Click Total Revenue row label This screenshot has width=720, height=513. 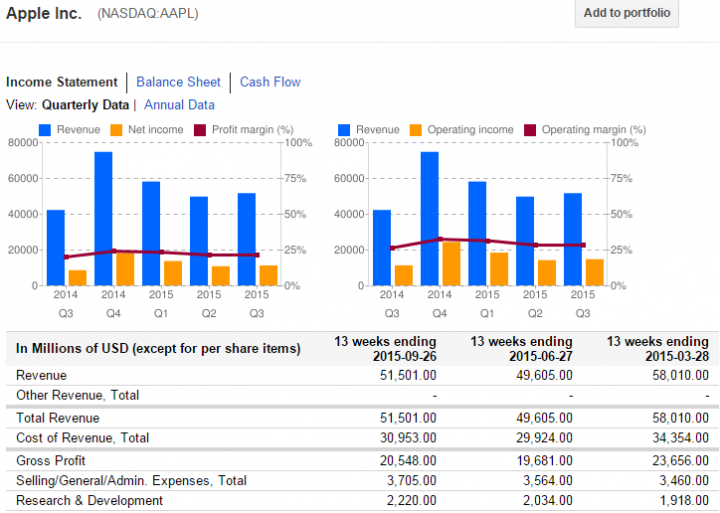click(58, 418)
